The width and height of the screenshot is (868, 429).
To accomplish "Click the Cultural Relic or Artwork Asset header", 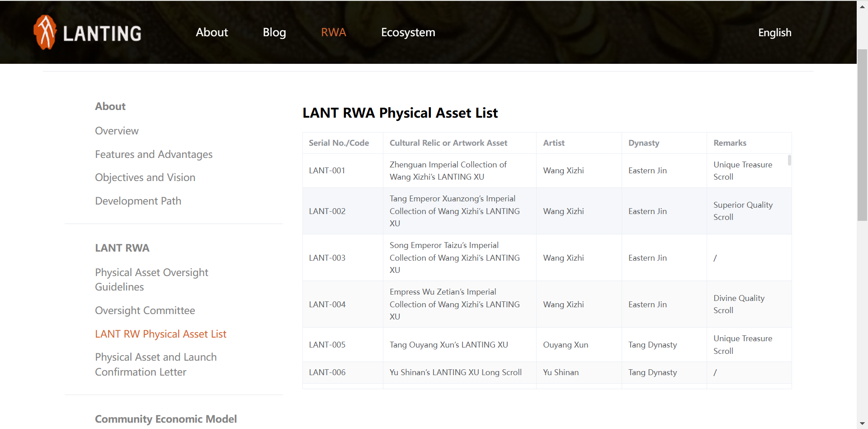I will 460,143.
